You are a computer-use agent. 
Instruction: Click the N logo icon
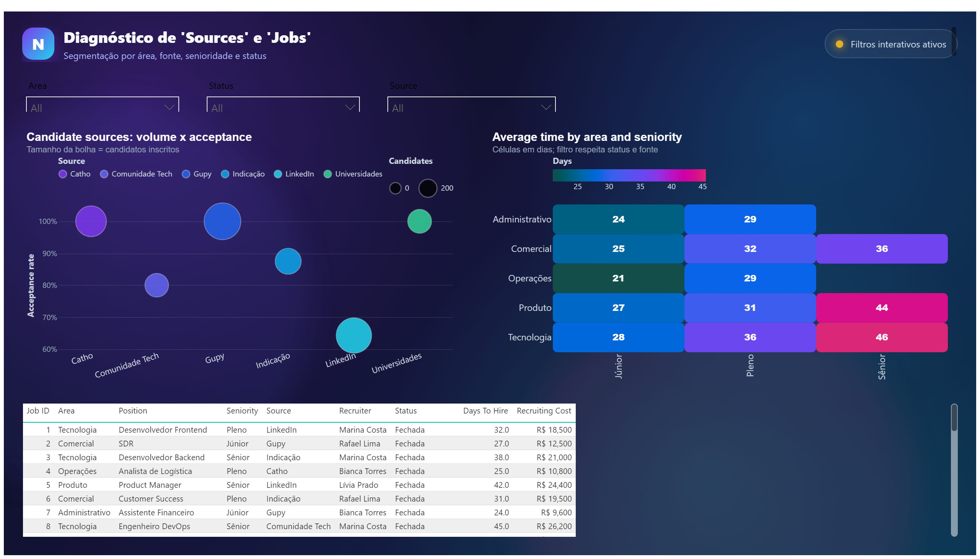pos(38,44)
